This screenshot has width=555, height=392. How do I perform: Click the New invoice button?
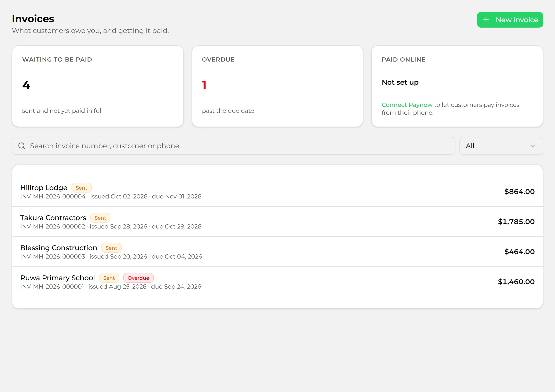click(510, 20)
